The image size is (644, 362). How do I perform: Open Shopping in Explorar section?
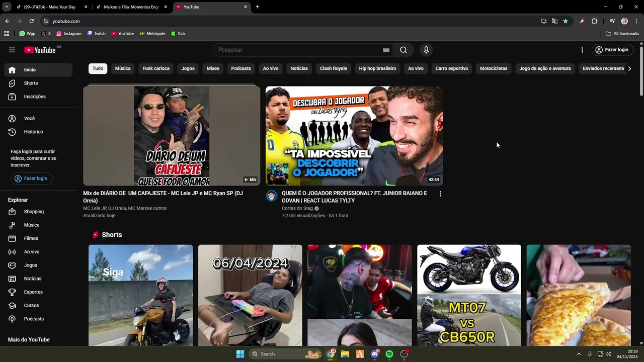(x=38, y=212)
